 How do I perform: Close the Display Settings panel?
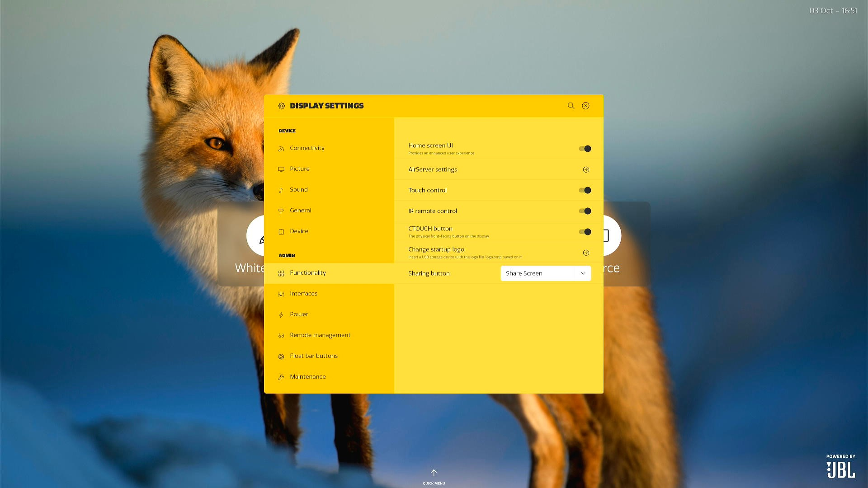click(x=585, y=106)
